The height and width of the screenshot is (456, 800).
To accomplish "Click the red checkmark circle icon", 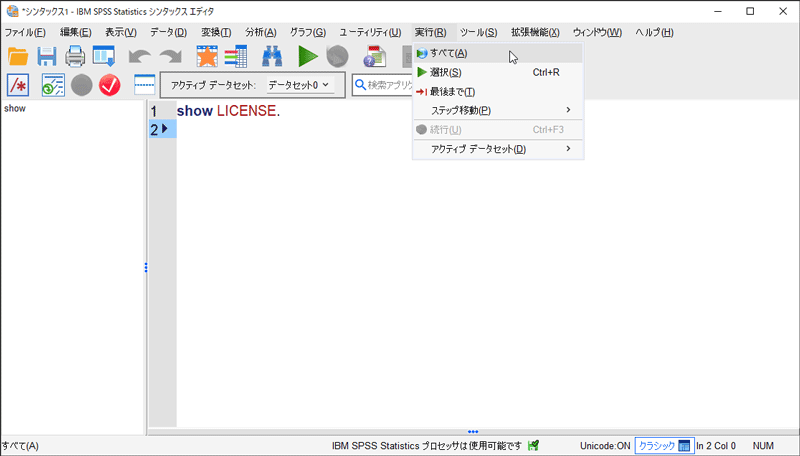I will (110, 85).
